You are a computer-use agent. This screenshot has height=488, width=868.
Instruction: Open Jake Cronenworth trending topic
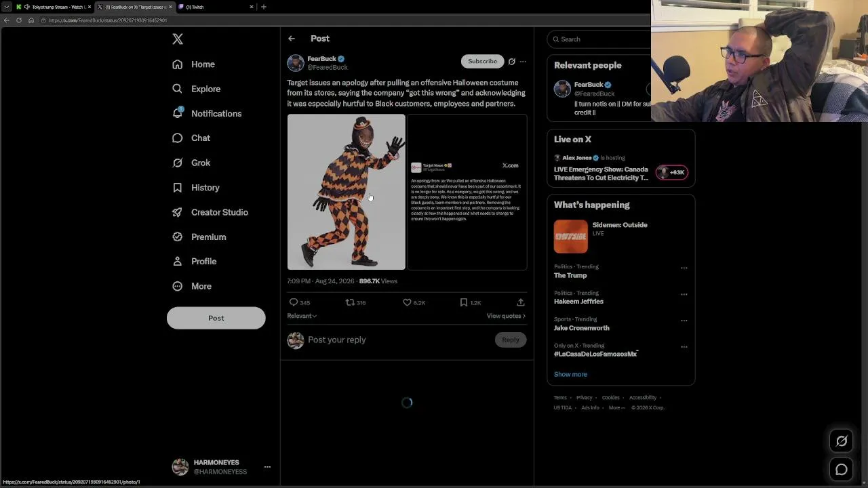(x=582, y=328)
